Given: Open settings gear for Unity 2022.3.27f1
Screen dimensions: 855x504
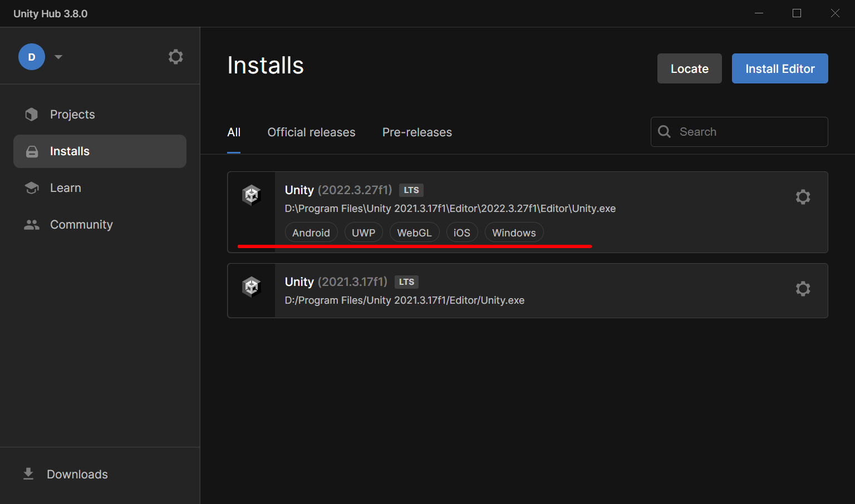Looking at the screenshot, I should coord(803,197).
